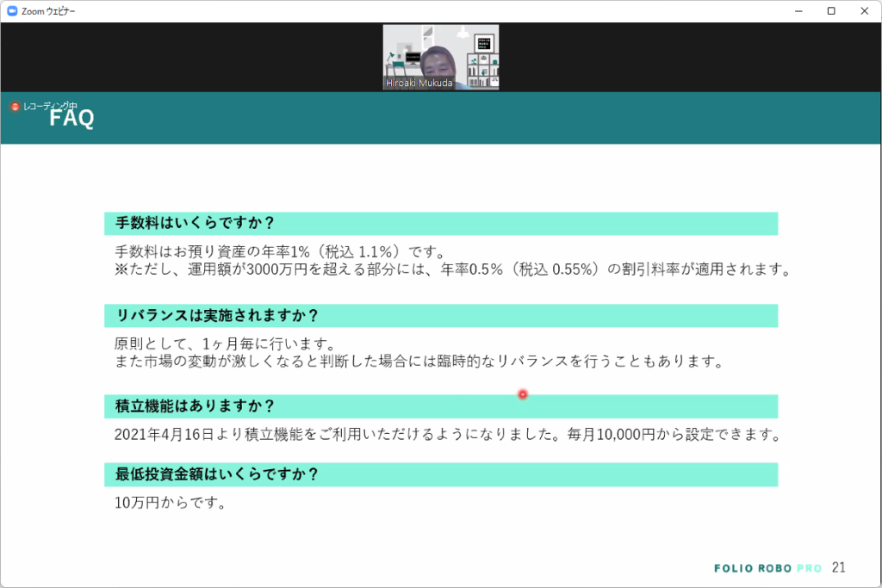Click the Zoom app icon in the title bar
The width and height of the screenshot is (882, 588).
[x=11, y=11]
